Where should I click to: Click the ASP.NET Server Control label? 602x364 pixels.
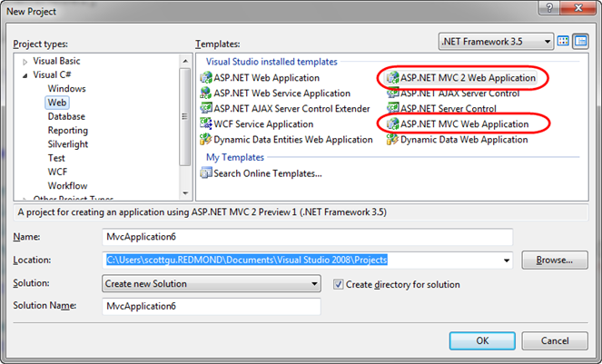449,109
